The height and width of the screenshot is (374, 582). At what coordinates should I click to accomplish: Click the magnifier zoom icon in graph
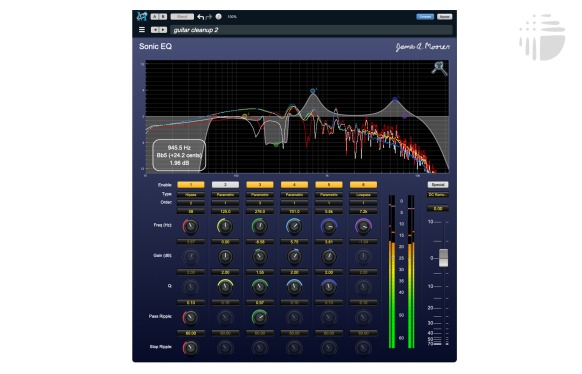point(439,69)
